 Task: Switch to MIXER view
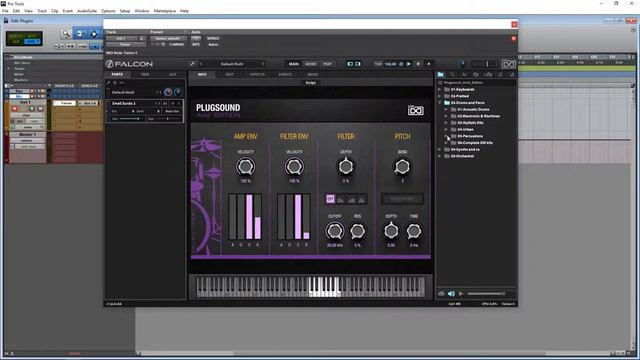[x=311, y=64]
